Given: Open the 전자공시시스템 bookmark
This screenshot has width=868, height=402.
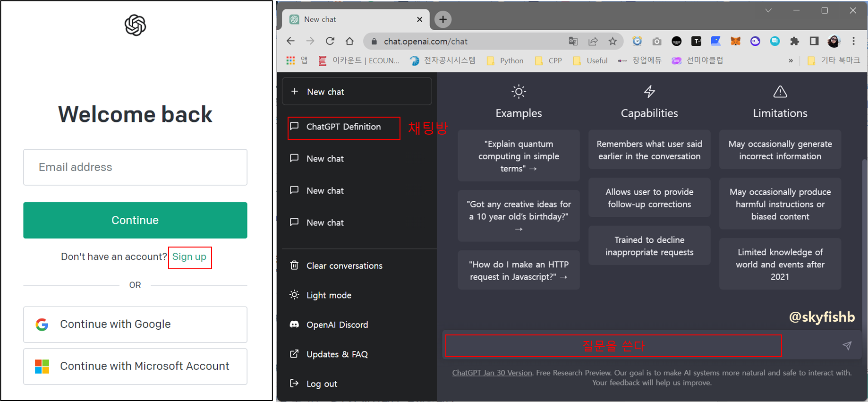Looking at the screenshot, I should tap(443, 60).
